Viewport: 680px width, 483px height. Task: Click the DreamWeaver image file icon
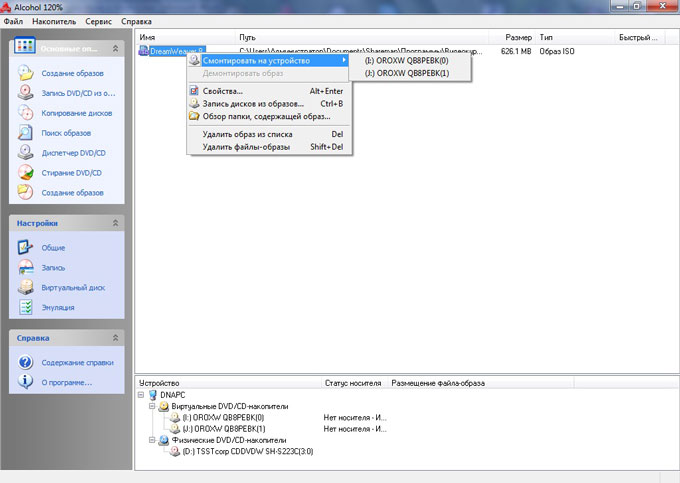point(144,51)
